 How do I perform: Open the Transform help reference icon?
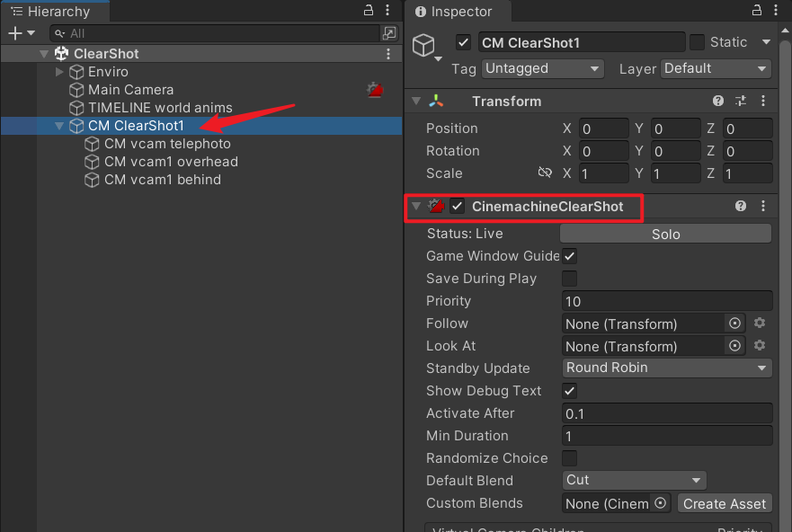click(x=717, y=101)
